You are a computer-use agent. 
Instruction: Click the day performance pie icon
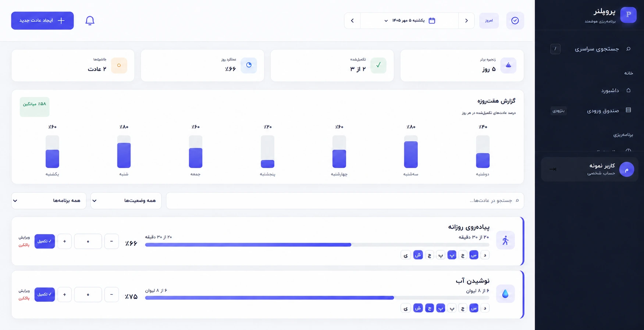249,65
